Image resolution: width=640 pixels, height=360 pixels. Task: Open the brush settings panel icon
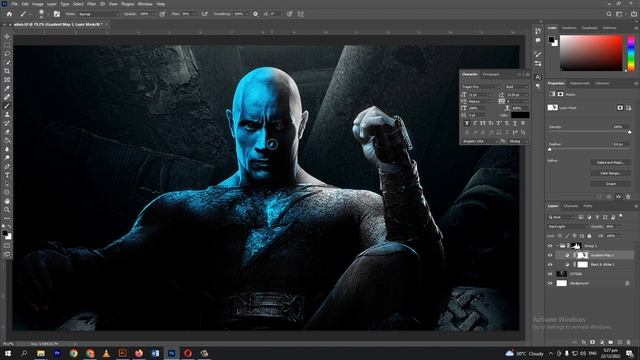(x=57, y=14)
